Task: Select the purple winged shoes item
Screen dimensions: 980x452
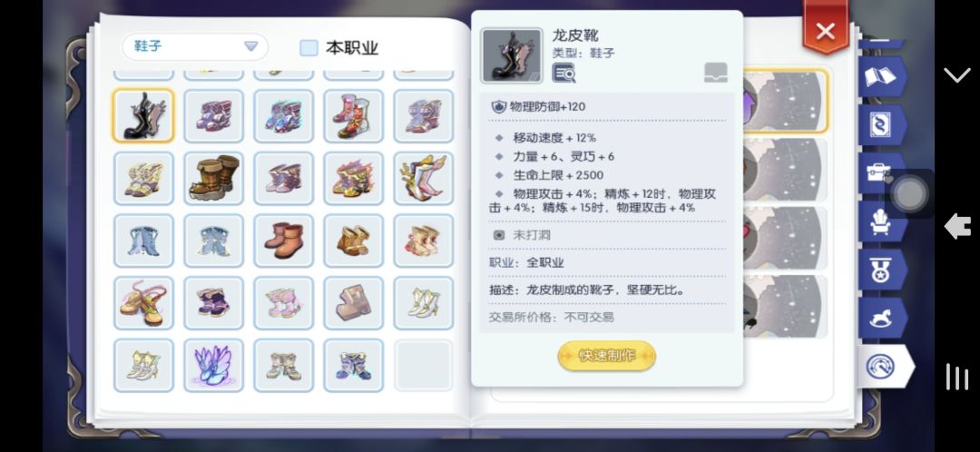Action: (x=214, y=366)
